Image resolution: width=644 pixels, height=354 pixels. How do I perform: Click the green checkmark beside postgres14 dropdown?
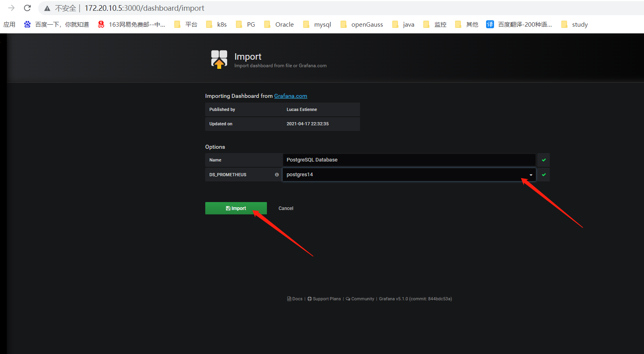(544, 175)
